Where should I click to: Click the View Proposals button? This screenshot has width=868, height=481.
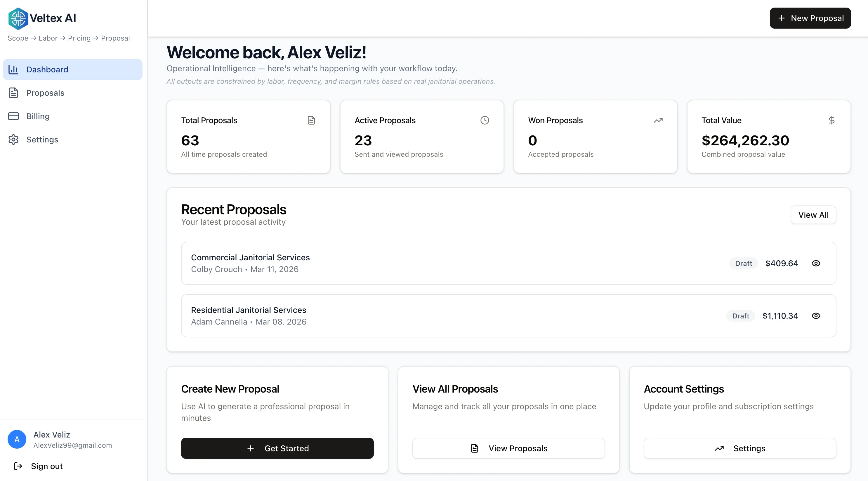(x=508, y=448)
